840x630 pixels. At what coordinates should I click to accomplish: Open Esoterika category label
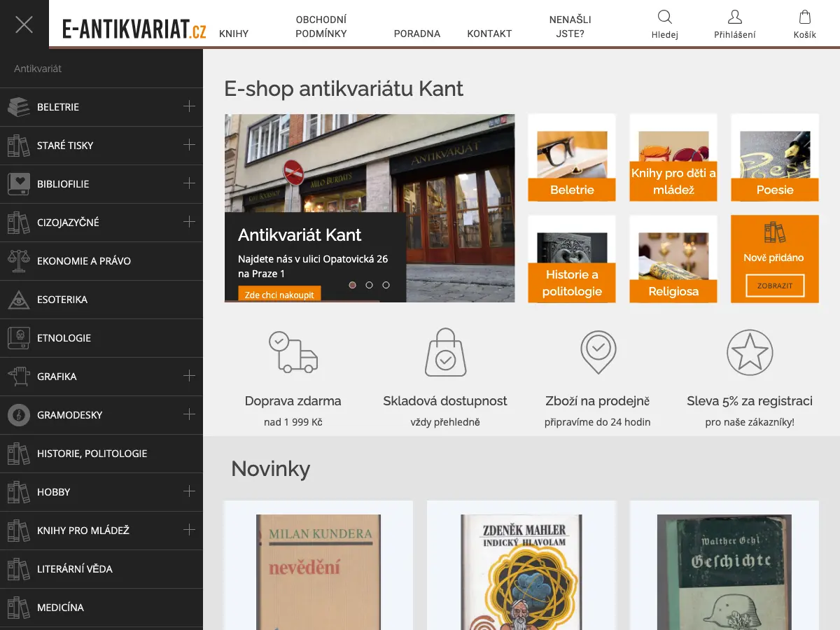(62, 300)
